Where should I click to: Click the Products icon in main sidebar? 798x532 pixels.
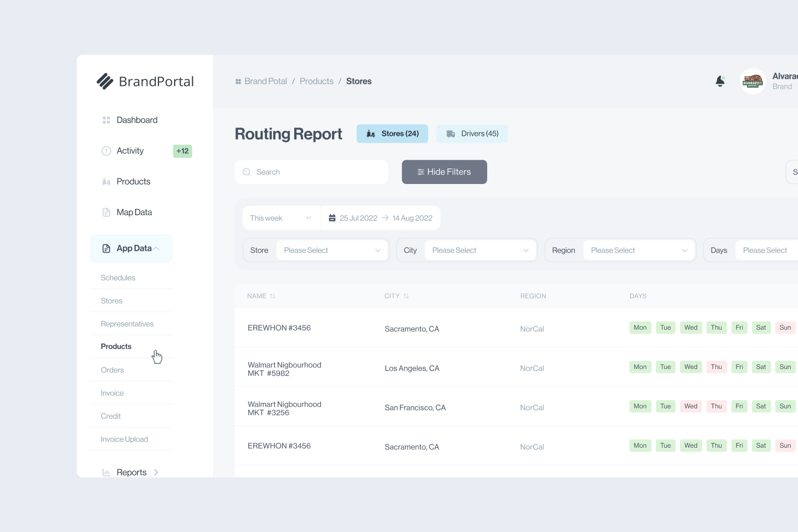106,182
